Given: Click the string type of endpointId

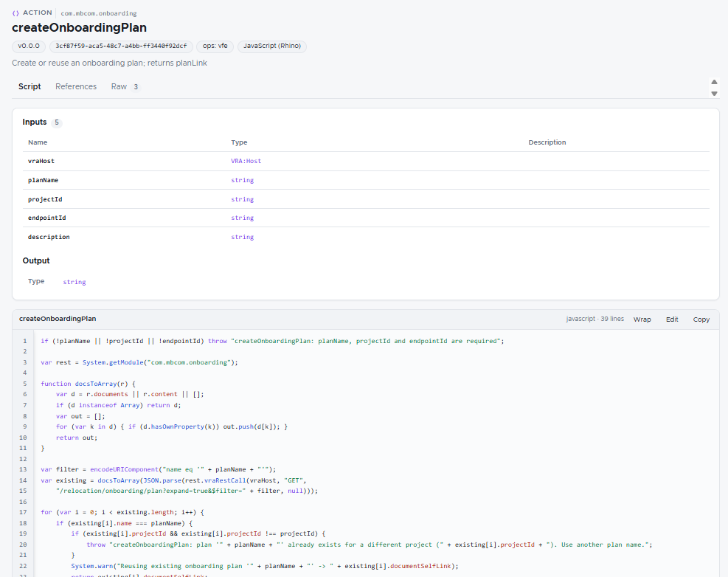Looking at the screenshot, I should click(x=243, y=218).
